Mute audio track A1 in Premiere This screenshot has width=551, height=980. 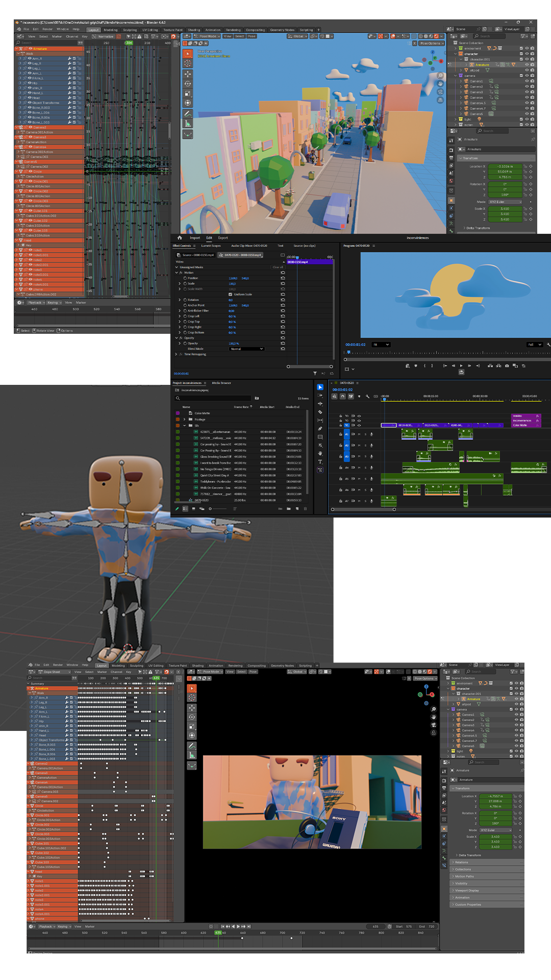(359, 434)
